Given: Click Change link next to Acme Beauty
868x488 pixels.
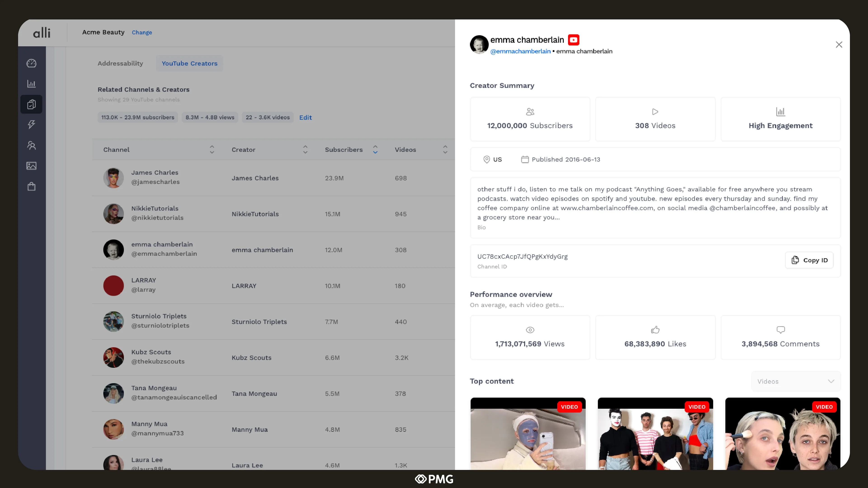Looking at the screenshot, I should [x=142, y=32].
